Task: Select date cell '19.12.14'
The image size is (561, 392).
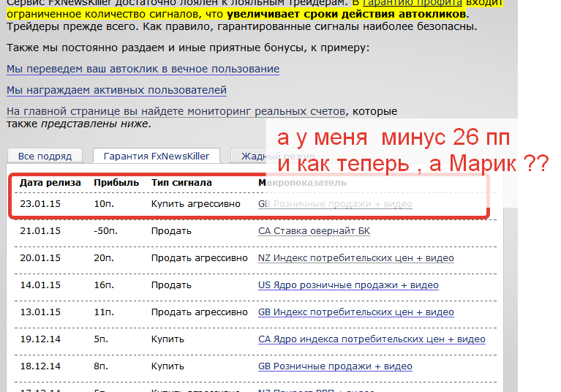Action: [x=40, y=339]
